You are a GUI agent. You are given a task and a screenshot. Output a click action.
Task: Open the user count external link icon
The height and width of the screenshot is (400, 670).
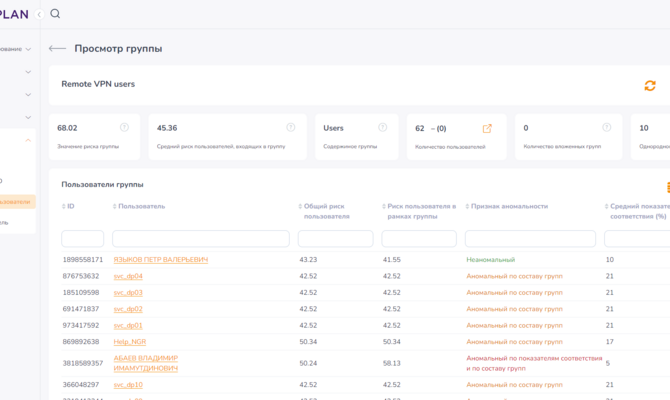pyautogui.click(x=487, y=128)
